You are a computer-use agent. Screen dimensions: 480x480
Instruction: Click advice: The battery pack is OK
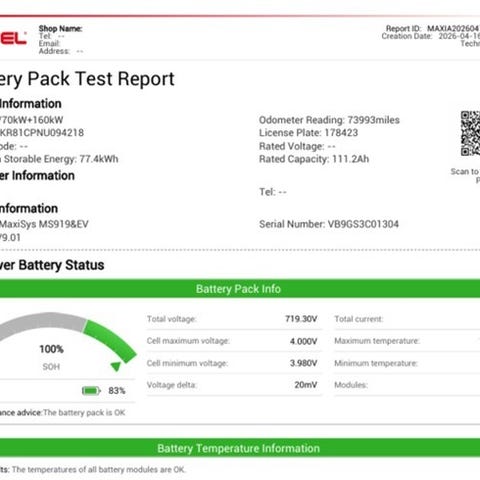(63, 413)
